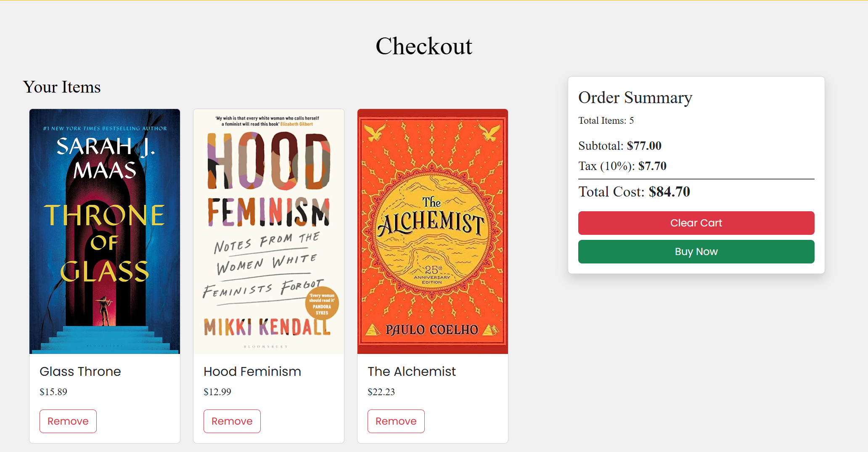
Task: Click the $12.99 price label
Action: click(217, 392)
